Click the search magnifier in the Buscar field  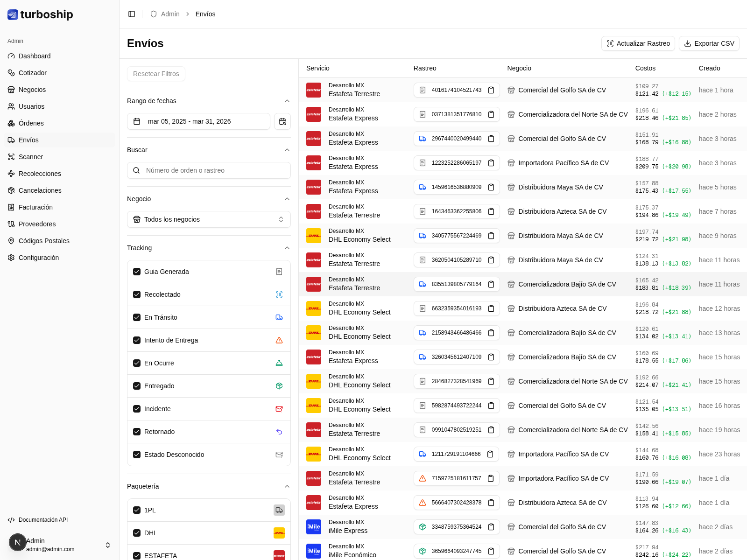pos(136,170)
